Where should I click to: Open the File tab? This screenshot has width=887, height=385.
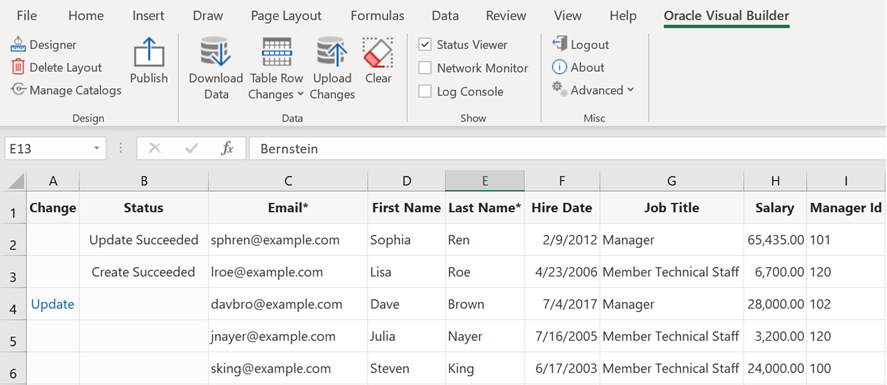27,16
